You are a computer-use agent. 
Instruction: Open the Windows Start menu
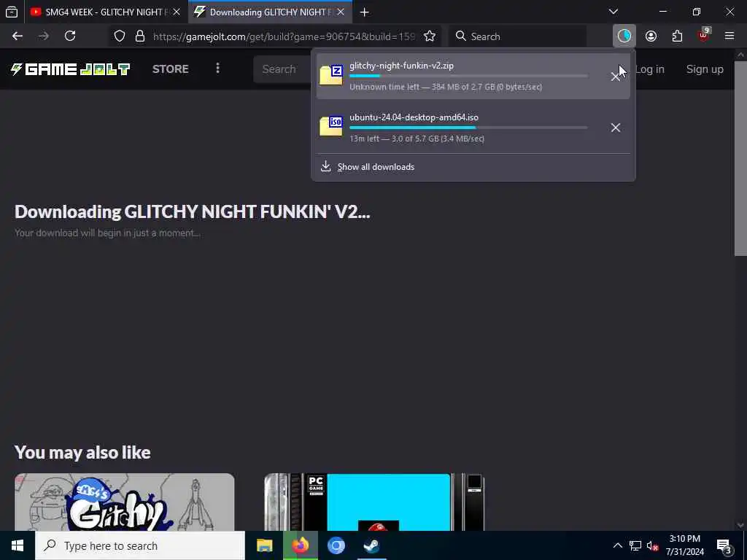pyautogui.click(x=18, y=545)
